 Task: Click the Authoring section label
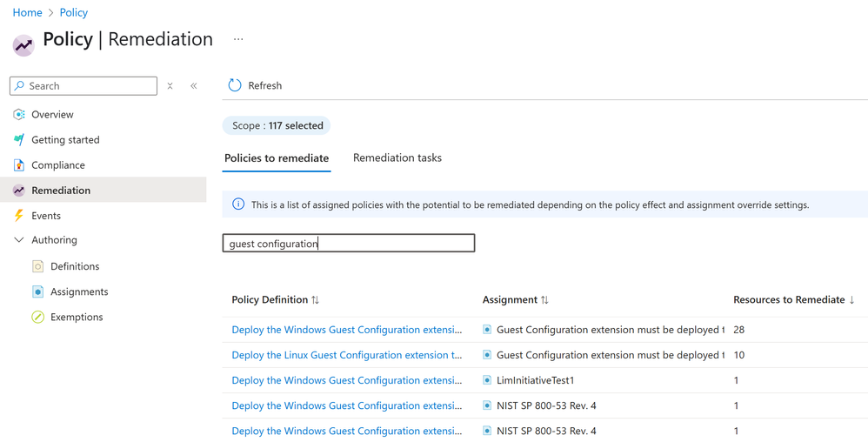point(54,240)
